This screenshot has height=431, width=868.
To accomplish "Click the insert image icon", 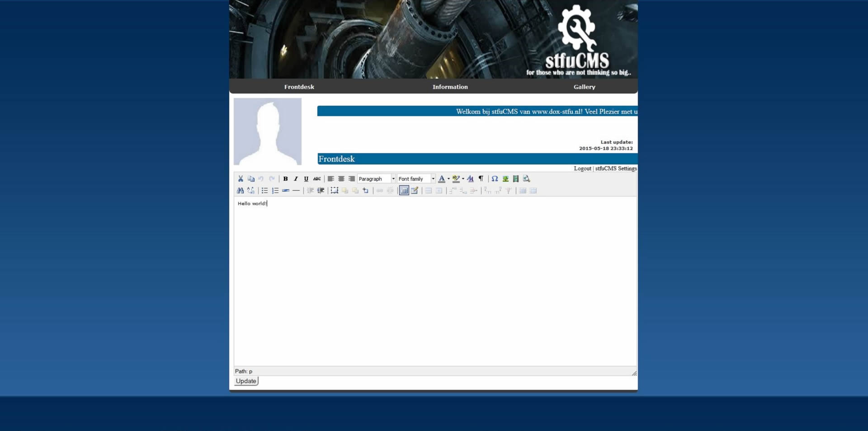I will 505,179.
